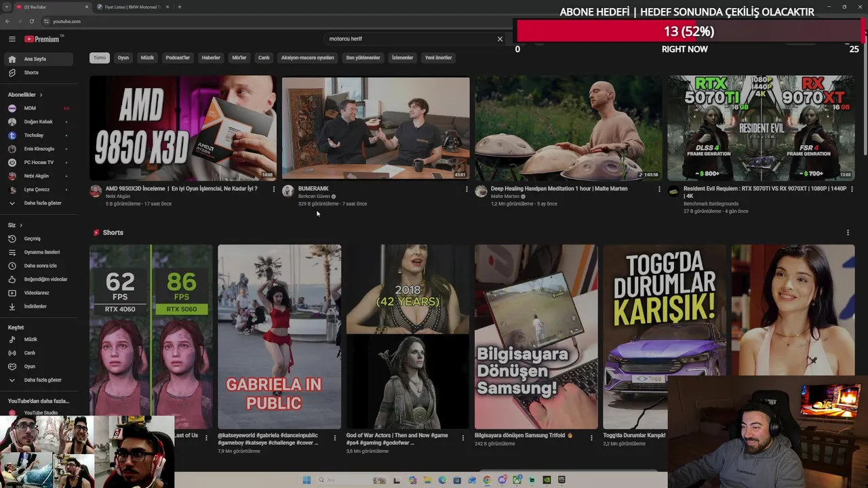Play the Deep Healing Handpan thumbnail
Screen dimensions: 868x488
tap(568, 128)
